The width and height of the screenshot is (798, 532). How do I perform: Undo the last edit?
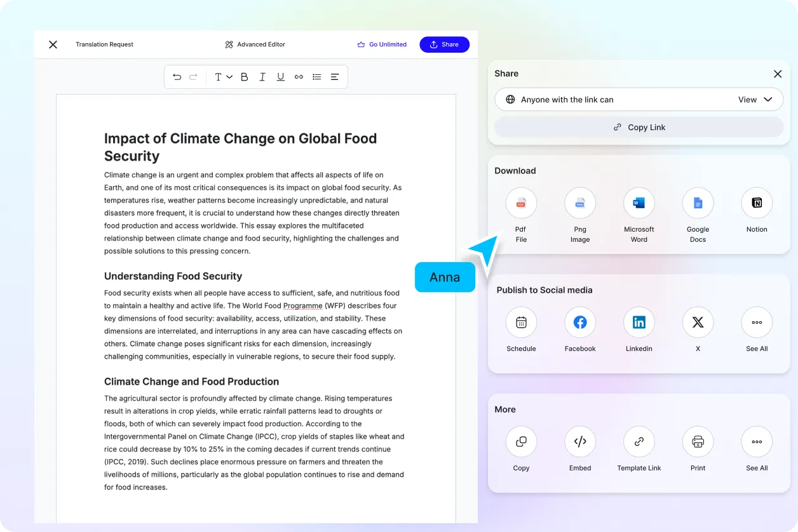coord(177,76)
